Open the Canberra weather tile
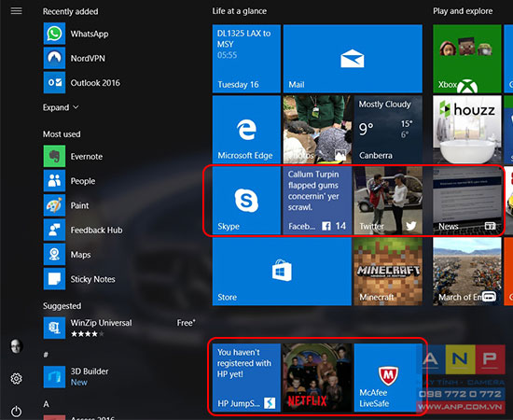 point(388,130)
